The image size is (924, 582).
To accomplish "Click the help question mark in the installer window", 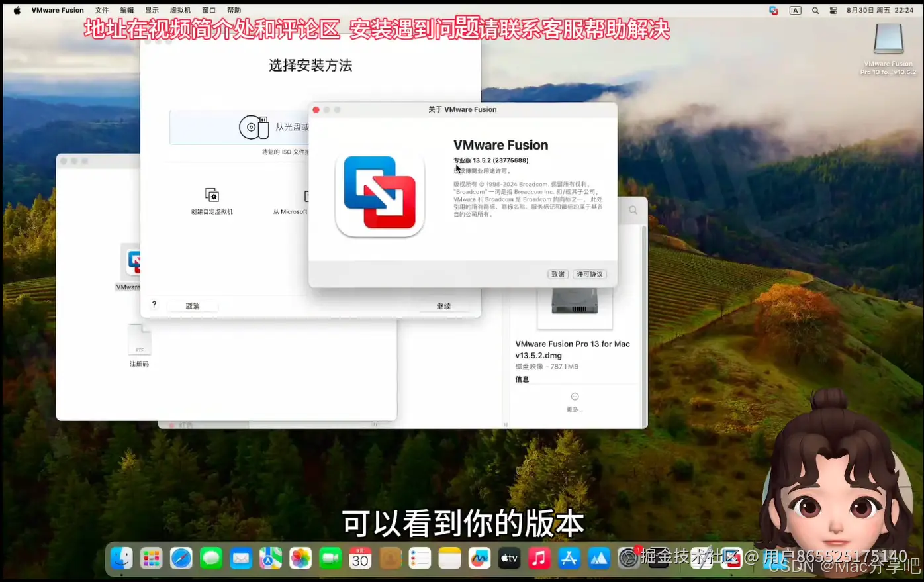I will pos(154,305).
